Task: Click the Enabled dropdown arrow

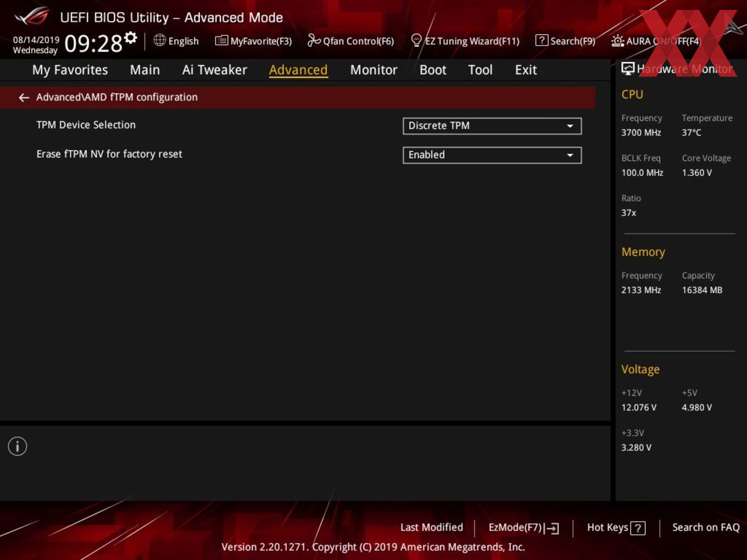Action: 570,155
